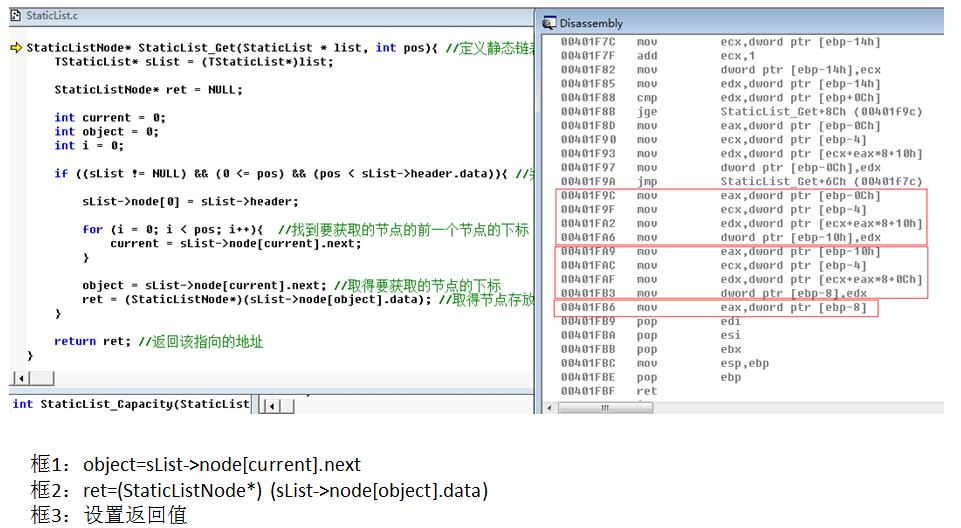Select the StaticList.c window title
This screenshot has width=961, height=528.
pyautogui.click(x=52, y=15)
